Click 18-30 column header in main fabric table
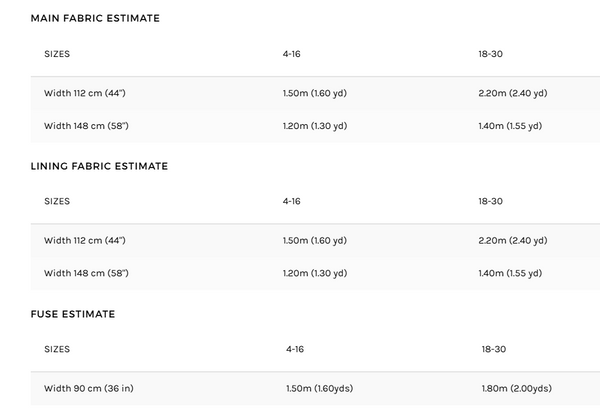The width and height of the screenshot is (600, 417). 491,54
